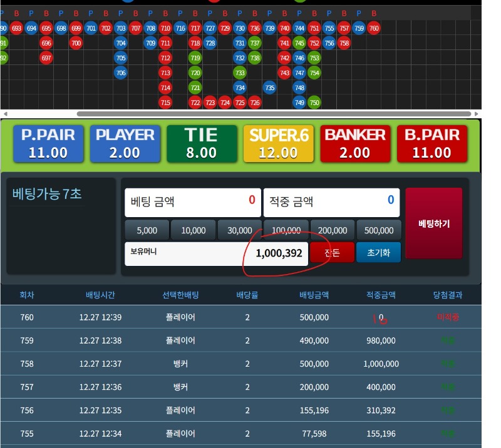Click the roadmap horizontal scrollbar thumb

274,114
